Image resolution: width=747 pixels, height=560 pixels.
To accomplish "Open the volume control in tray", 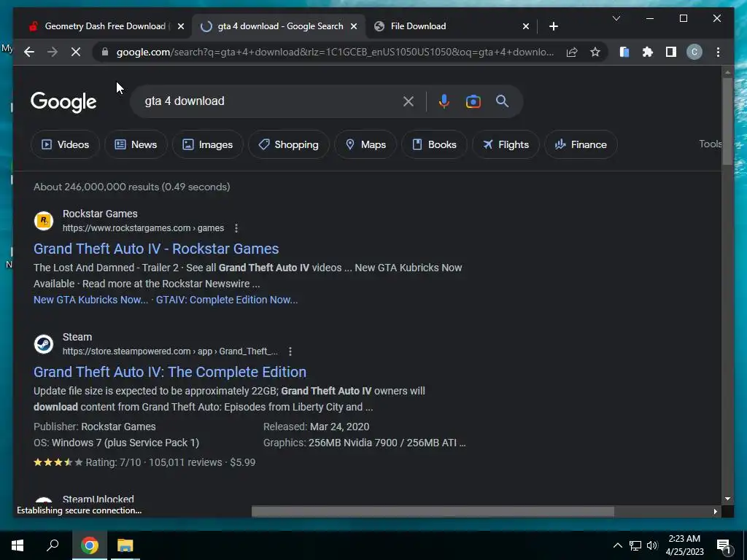I will 652,545.
